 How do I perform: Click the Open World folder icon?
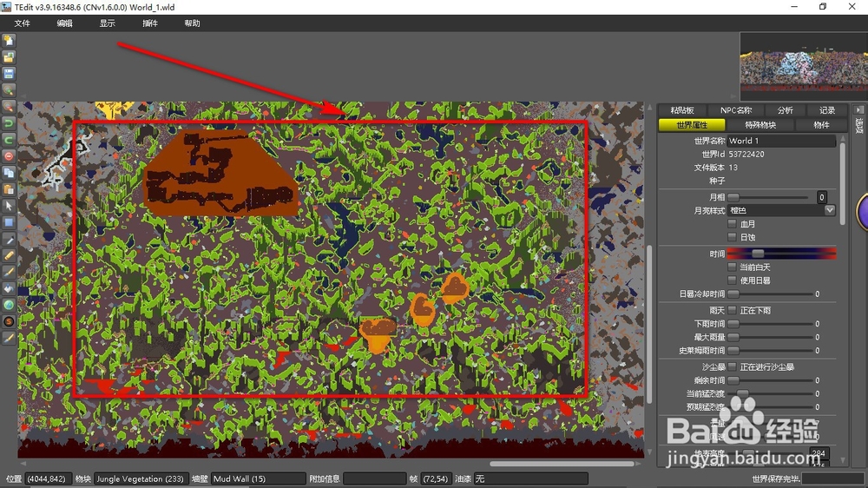[9, 57]
